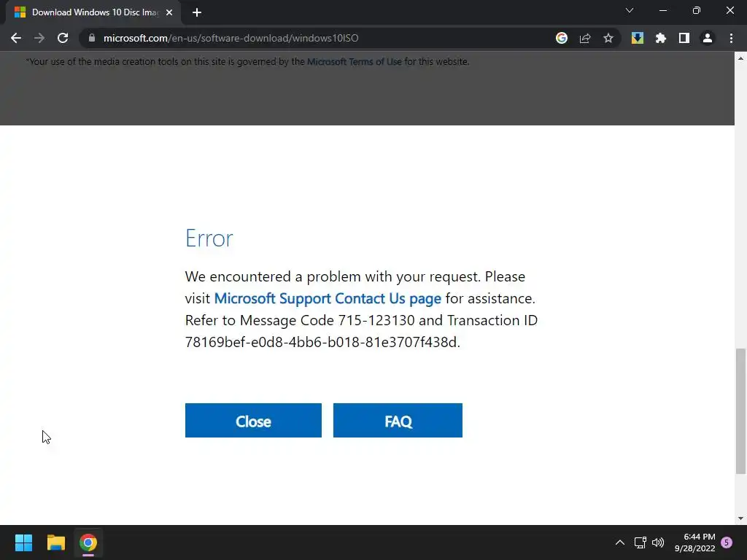This screenshot has width=747, height=560.
Task: Bookmark this page with the star
Action: (x=608, y=38)
